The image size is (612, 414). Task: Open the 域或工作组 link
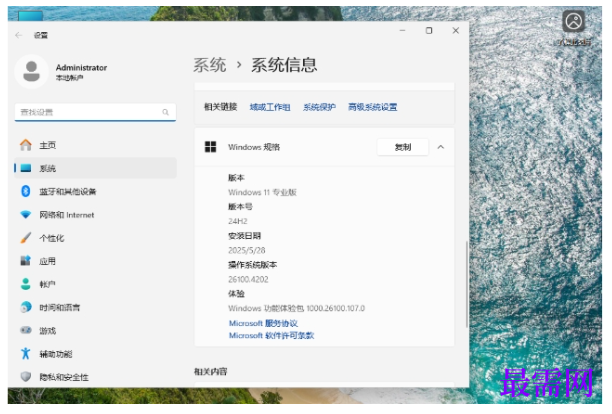coord(270,107)
